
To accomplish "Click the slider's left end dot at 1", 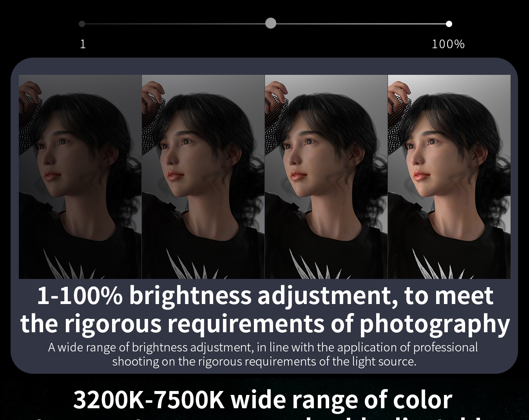I will (82, 24).
